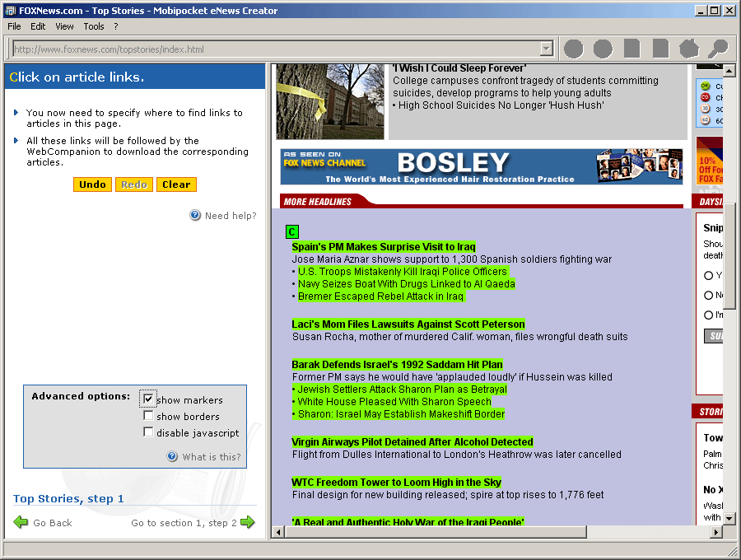Viewport: 741px width, 560px height.
Task: Click the house-shaped home toolbar icon
Action: click(x=689, y=49)
